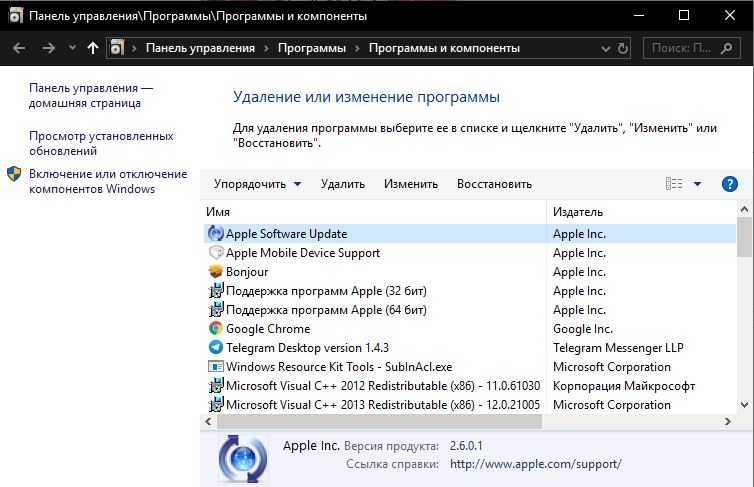Select the Apple Software Update row text
754x487 pixels.
287,234
